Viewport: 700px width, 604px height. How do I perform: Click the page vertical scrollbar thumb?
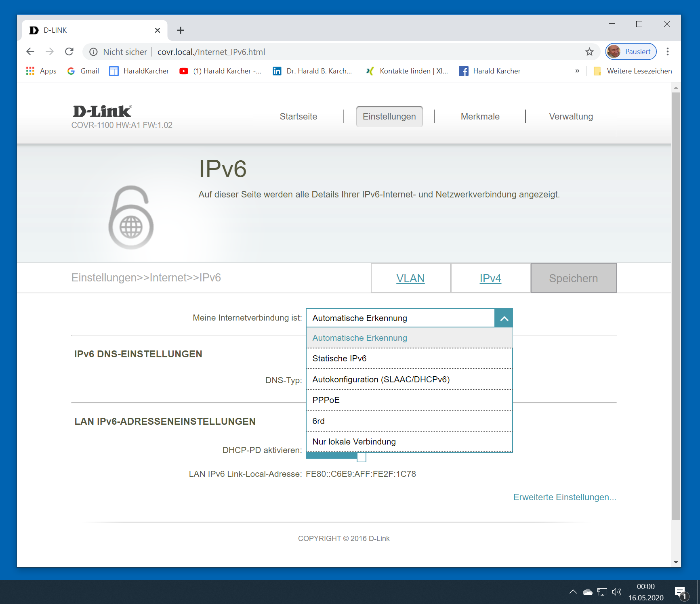676,306
